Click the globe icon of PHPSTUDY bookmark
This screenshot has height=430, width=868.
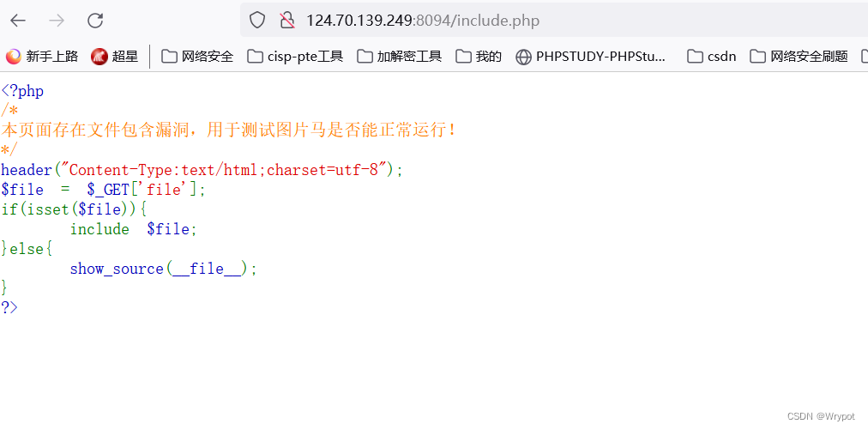(523, 57)
